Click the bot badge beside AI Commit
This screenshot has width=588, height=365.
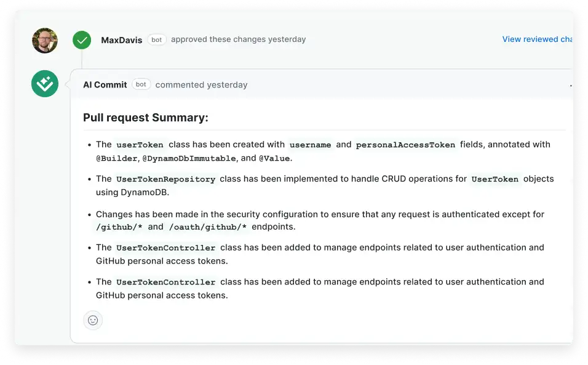pos(141,84)
